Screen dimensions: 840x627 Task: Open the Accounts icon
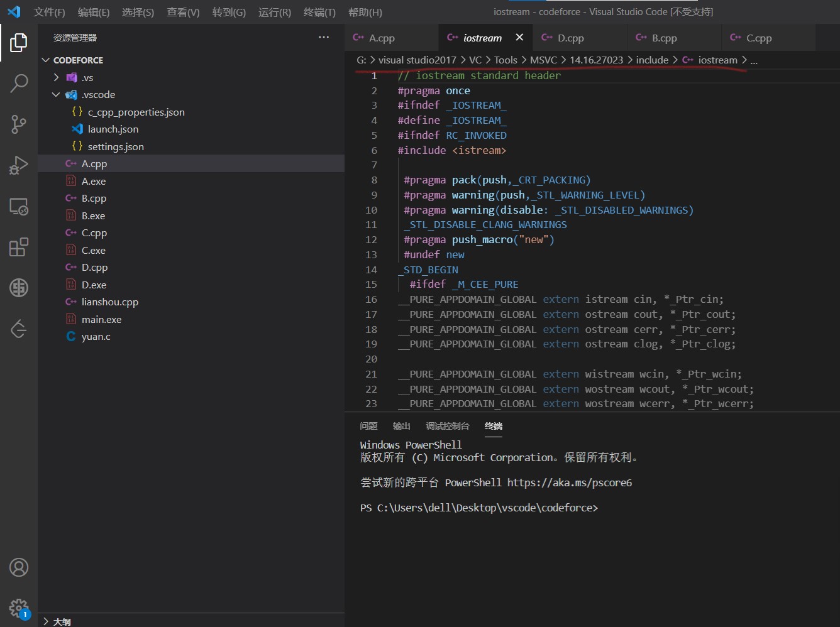point(19,567)
